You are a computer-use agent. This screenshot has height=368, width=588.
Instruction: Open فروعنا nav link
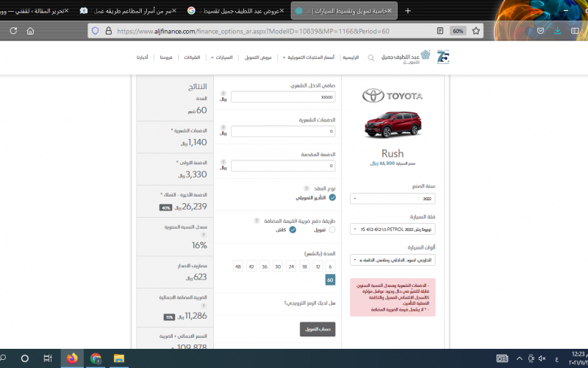click(x=166, y=57)
